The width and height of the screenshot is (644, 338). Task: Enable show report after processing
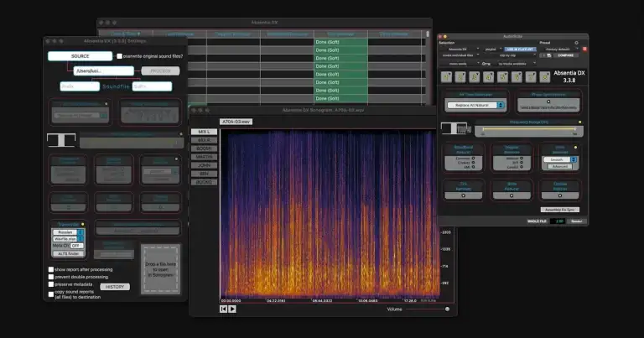pyautogui.click(x=51, y=269)
